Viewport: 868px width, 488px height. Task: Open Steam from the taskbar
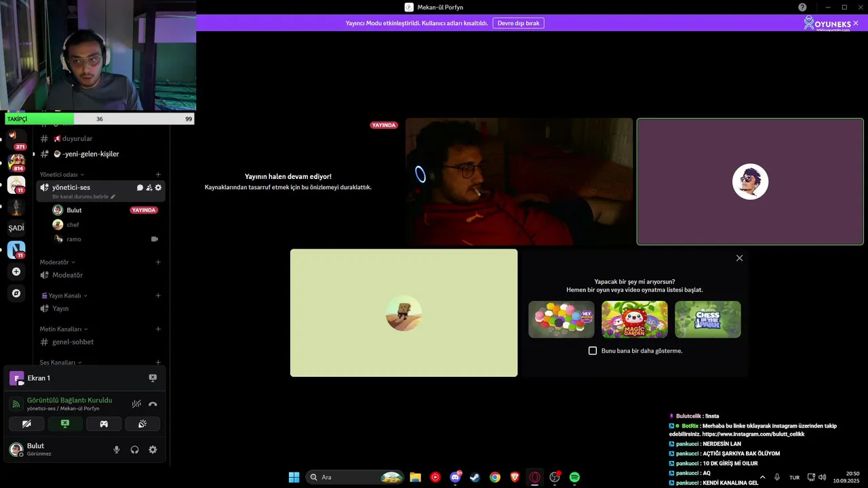475,477
